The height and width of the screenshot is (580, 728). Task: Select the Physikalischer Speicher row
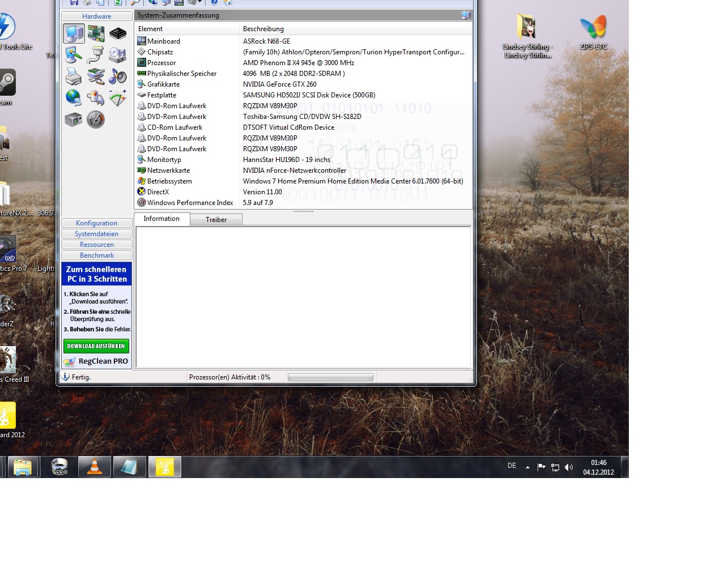(x=303, y=74)
